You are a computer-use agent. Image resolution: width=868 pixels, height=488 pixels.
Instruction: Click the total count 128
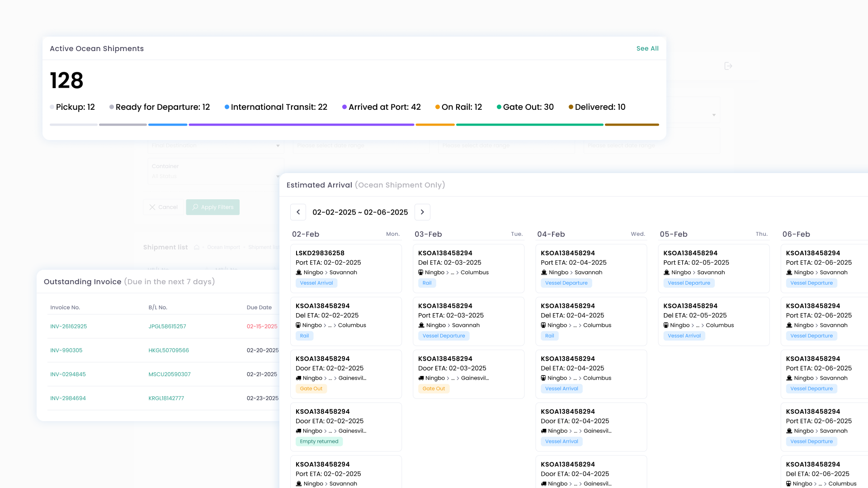[x=66, y=80]
